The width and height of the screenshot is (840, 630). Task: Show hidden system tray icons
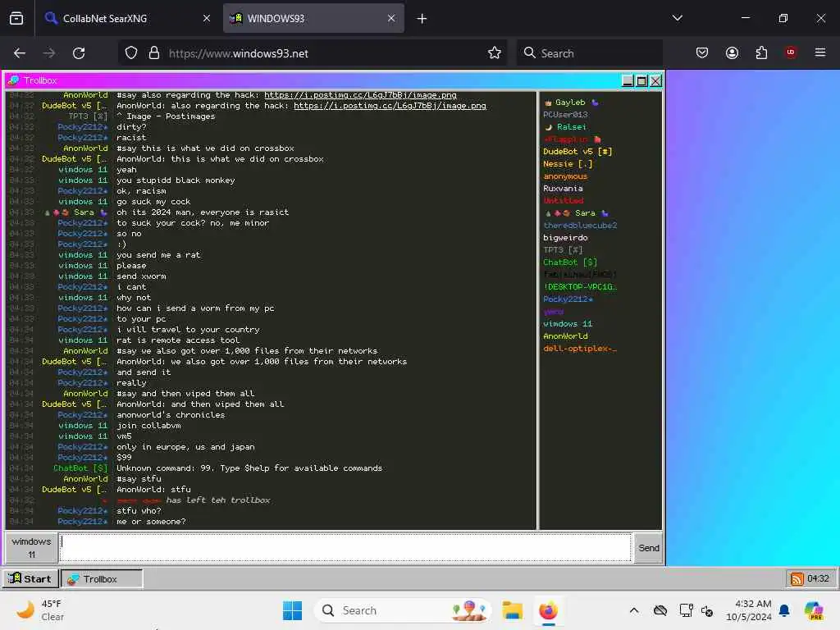coord(634,610)
